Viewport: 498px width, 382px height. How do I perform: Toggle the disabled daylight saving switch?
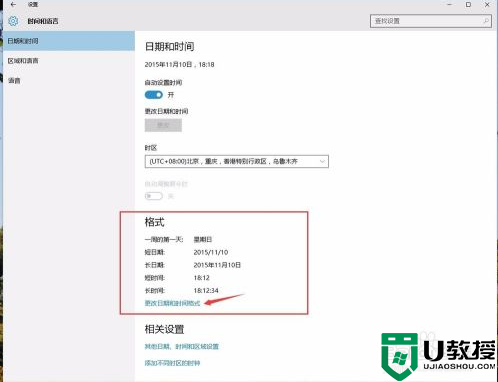point(154,196)
